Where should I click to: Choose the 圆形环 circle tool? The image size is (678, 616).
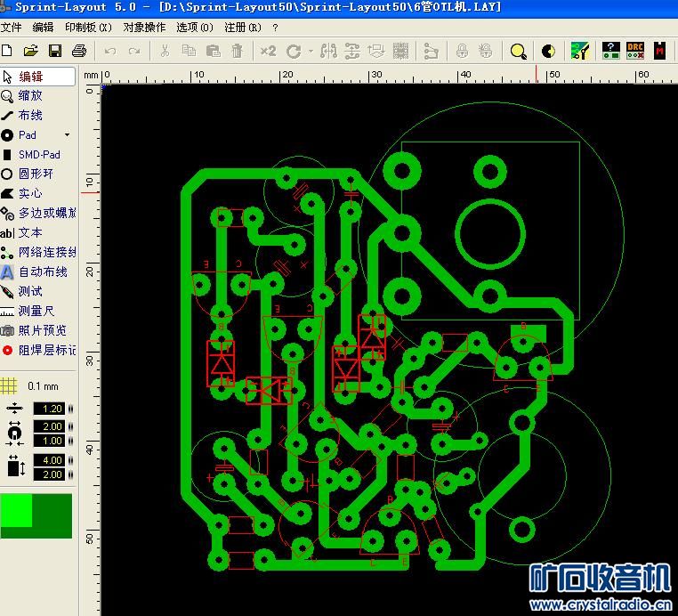coord(36,174)
